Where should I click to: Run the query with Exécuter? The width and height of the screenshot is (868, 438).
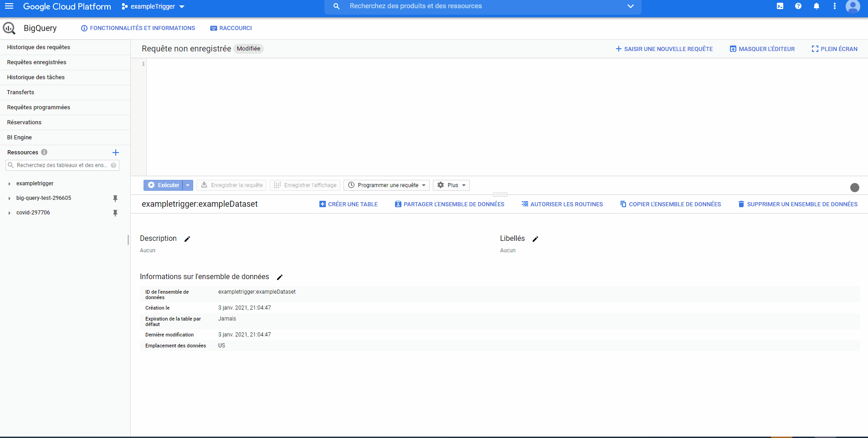coord(163,185)
